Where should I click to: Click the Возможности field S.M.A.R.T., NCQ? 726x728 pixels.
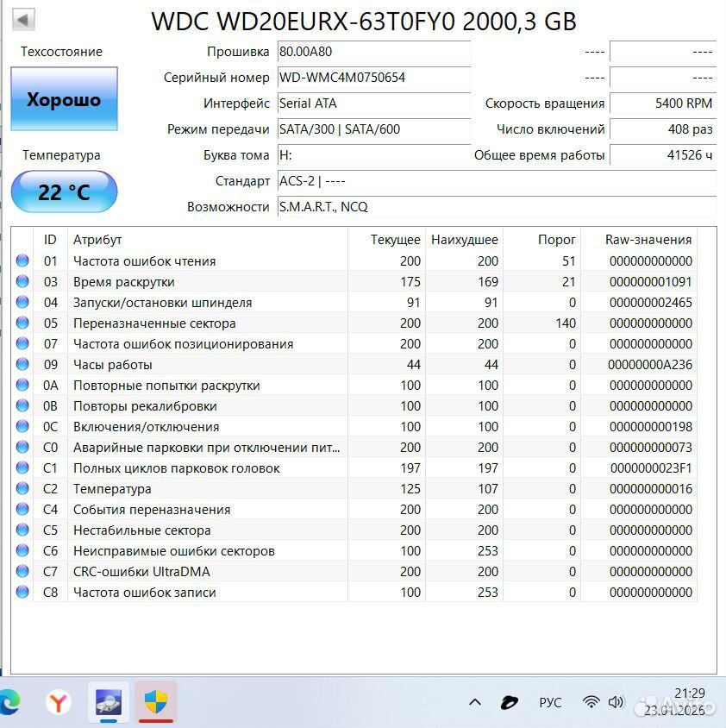pos(497,207)
